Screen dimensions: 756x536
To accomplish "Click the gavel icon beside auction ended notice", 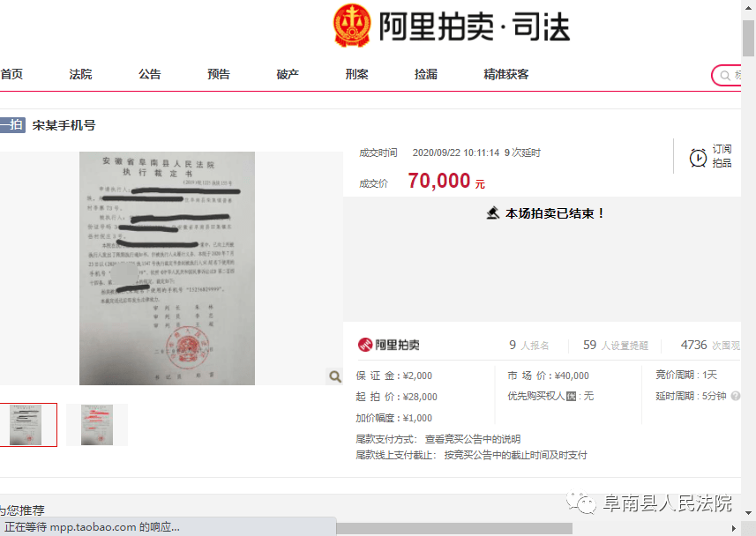I will point(493,213).
